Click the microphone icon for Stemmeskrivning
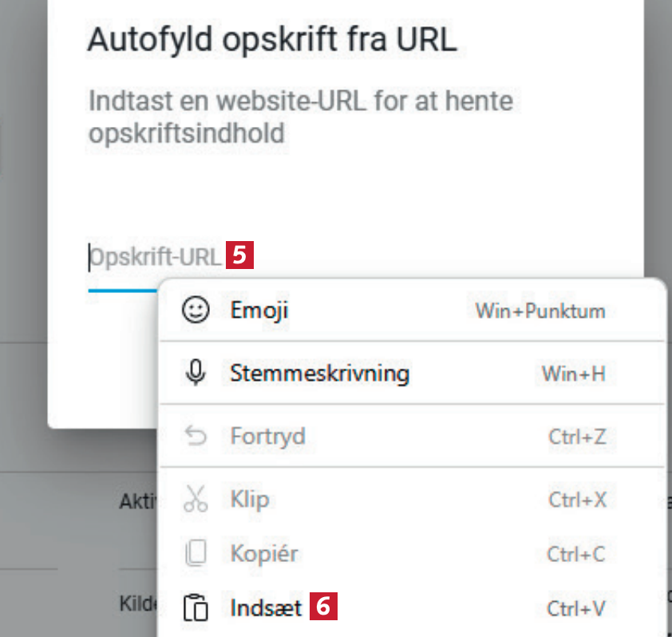This screenshot has width=672, height=637. coord(196,373)
